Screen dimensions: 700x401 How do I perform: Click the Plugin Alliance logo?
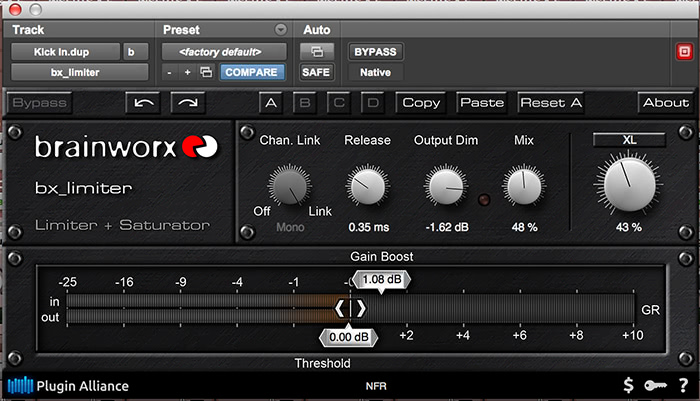coord(68,385)
